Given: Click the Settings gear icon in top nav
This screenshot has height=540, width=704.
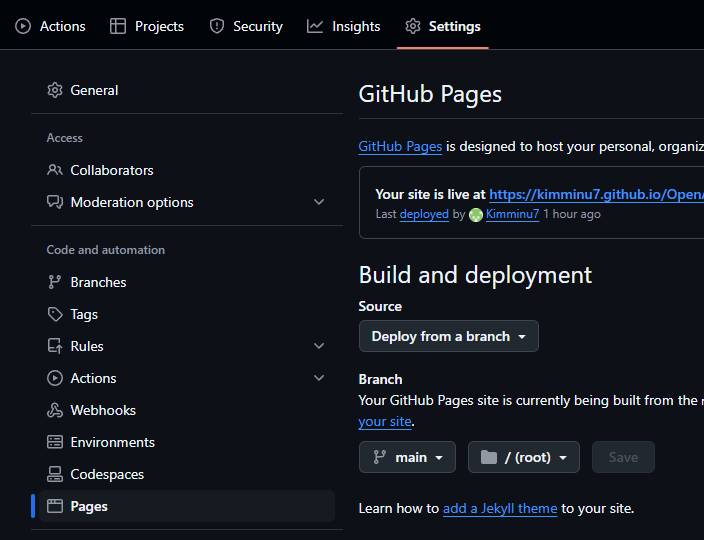Looking at the screenshot, I should point(413,26).
